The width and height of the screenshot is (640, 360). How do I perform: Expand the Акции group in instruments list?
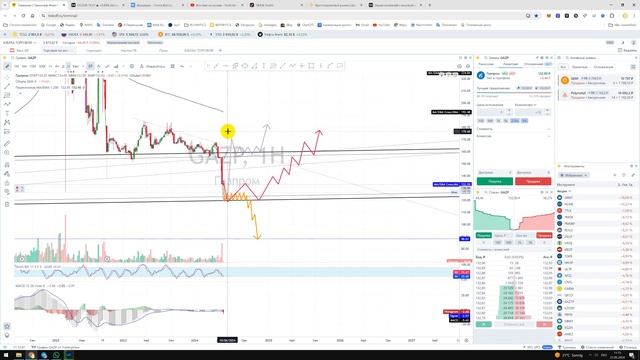click(564, 191)
